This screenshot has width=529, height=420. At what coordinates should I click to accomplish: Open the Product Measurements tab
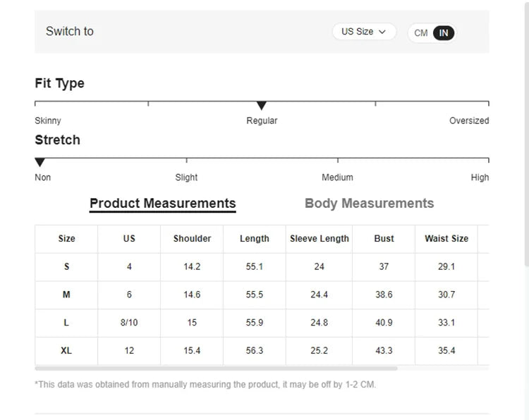(162, 204)
